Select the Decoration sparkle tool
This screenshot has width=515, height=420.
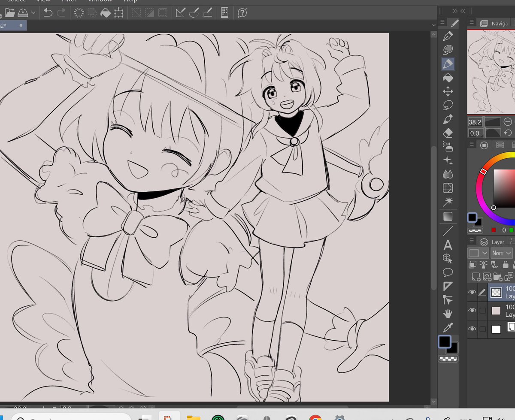(x=448, y=160)
